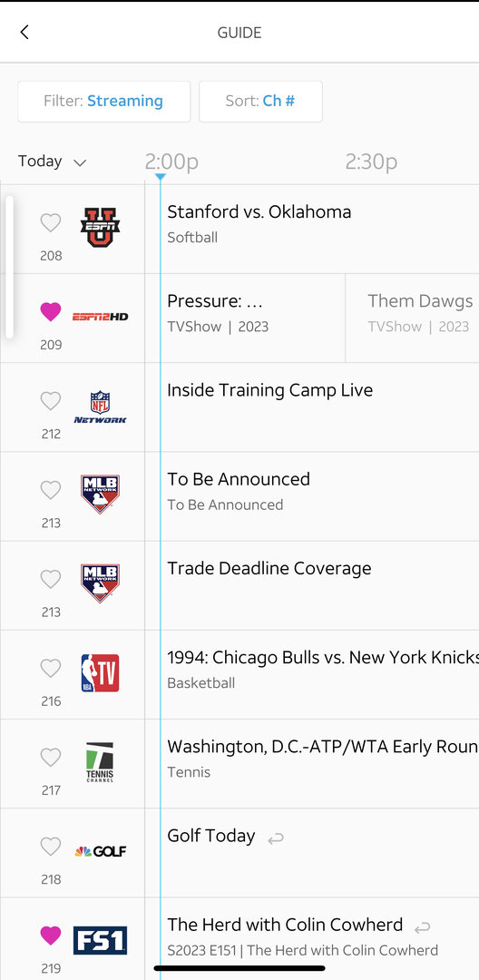Unfavorite FS1 channel 219 heart
Viewport: 479px width, 980px height.
coord(51,936)
